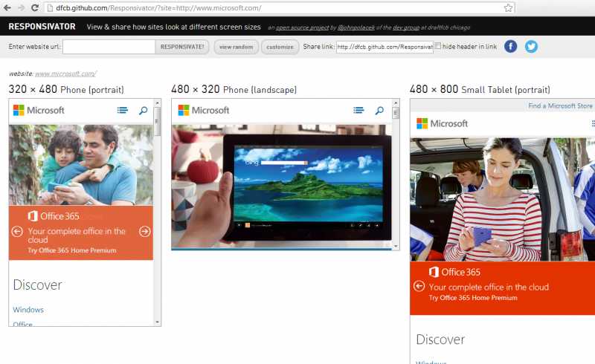Open the @johnpolacek link
The height and width of the screenshot is (364, 595).
coord(356,27)
